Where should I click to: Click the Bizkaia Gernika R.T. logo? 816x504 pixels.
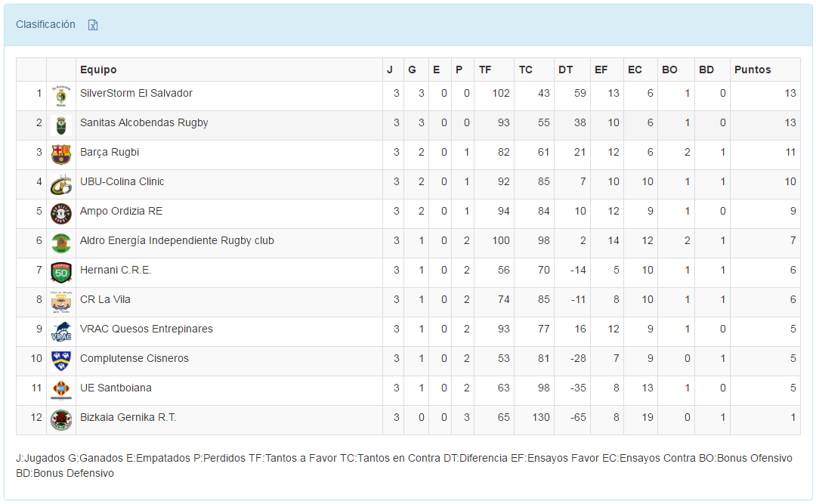coord(60,420)
